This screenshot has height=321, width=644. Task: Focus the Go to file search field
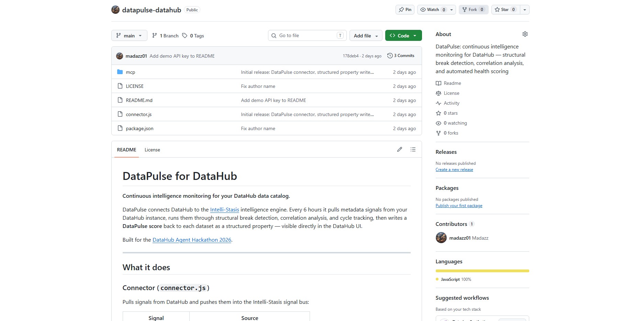click(x=307, y=35)
